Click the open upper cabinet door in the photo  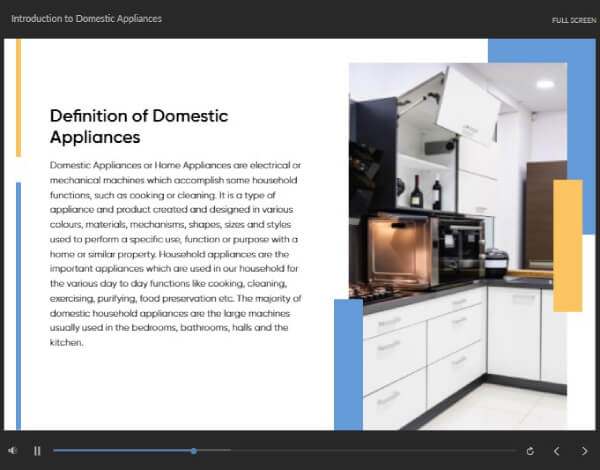coord(470,105)
